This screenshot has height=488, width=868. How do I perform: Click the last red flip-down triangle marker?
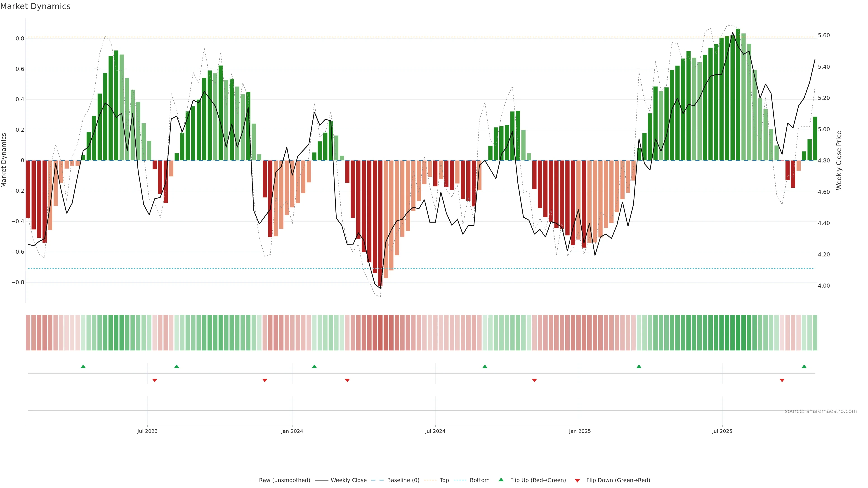click(782, 380)
